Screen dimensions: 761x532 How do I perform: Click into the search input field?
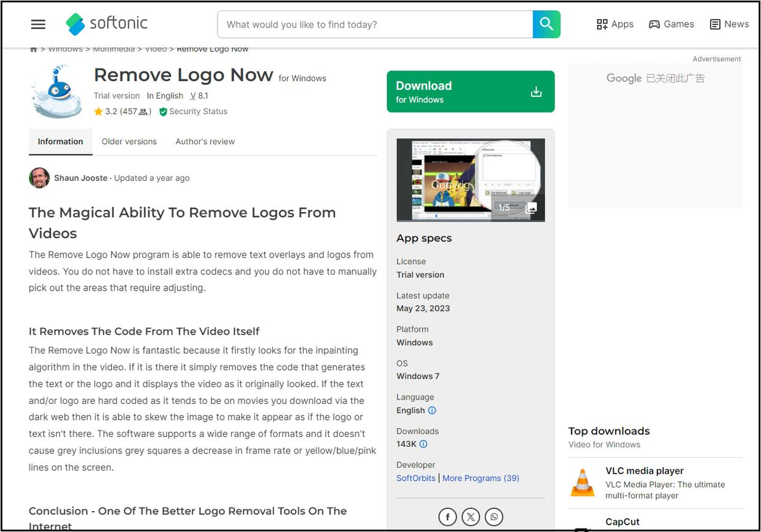375,25
